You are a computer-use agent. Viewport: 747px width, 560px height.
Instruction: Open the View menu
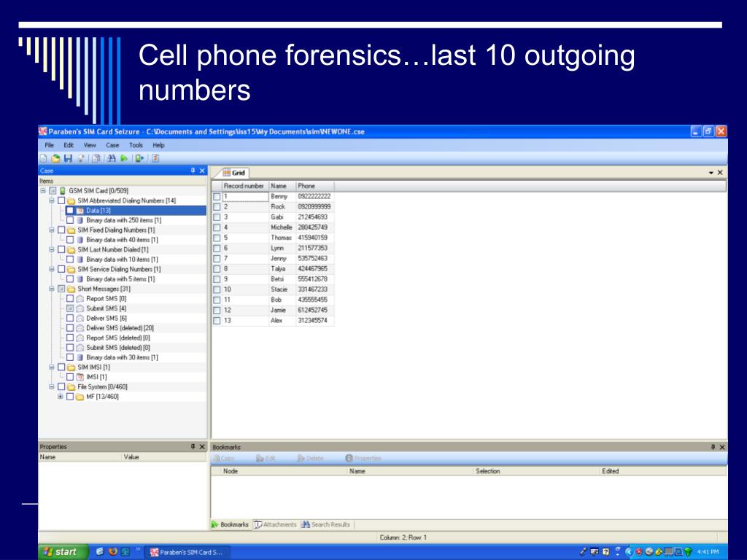90,145
